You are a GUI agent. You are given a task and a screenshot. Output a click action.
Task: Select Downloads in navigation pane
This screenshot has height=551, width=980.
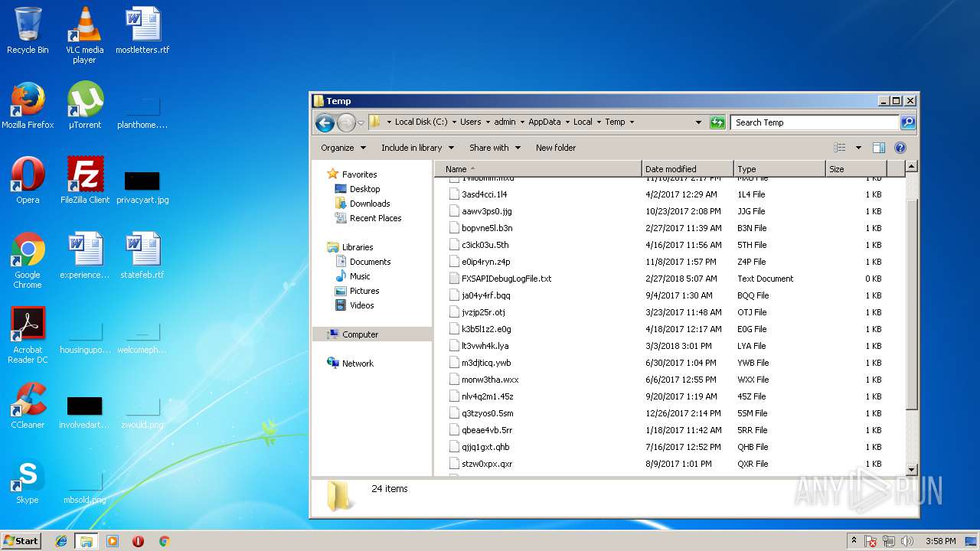[x=370, y=204]
